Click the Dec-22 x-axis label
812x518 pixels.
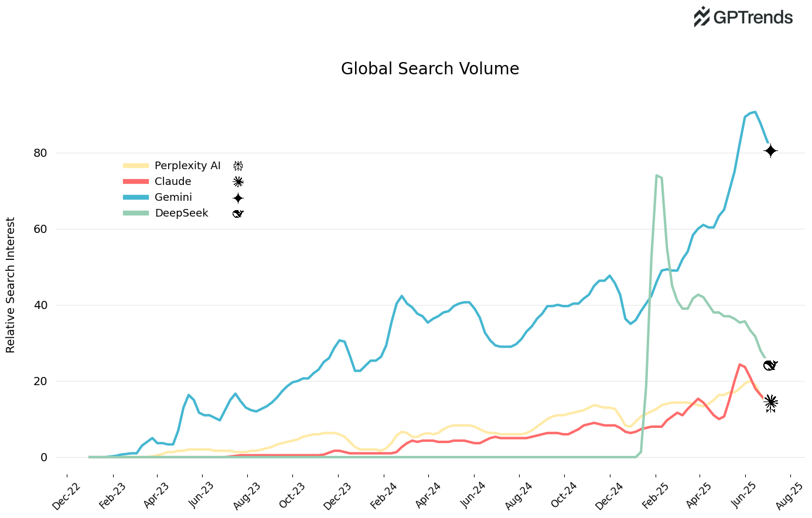[x=66, y=496]
